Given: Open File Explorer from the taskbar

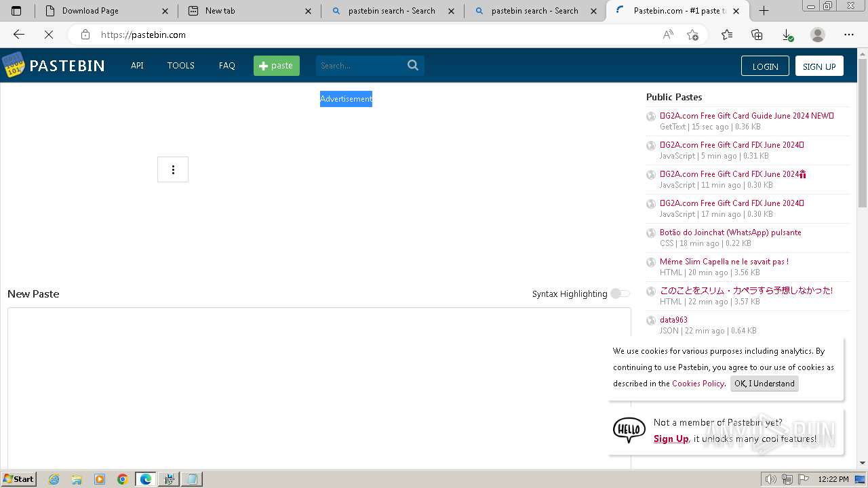Looking at the screenshot, I should (x=77, y=479).
